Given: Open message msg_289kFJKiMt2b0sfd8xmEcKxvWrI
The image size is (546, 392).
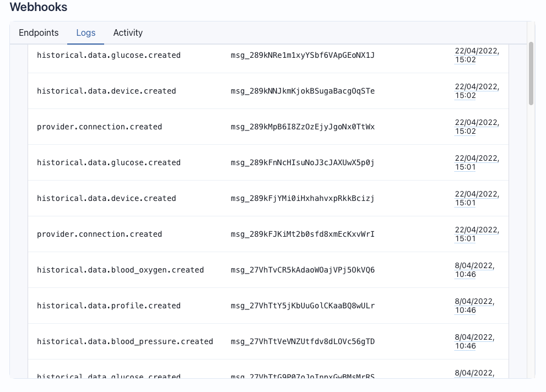Looking at the screenshot, I should tap(302, 235).
